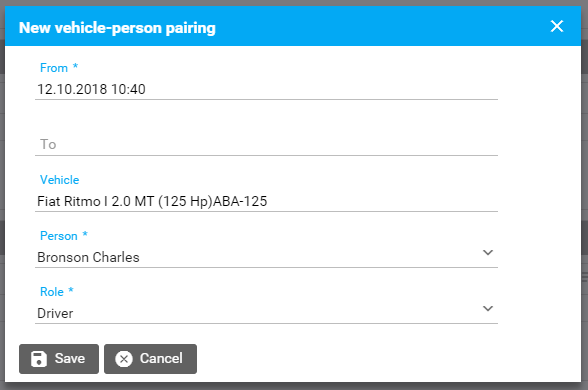This screenshot has height=390, width=588.
Task: Open the Driver role selector
Action: coord(266,313)
